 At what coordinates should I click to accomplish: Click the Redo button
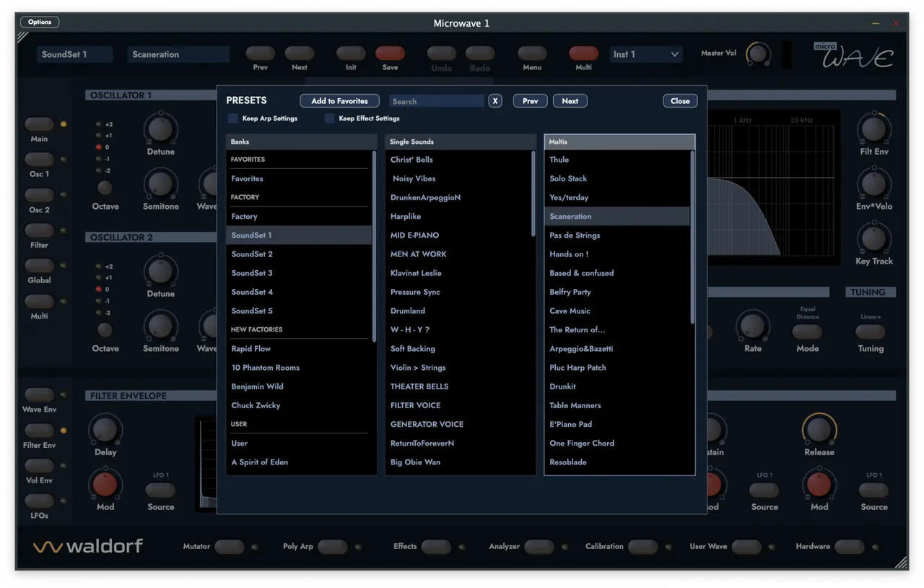click(x=480, y=53)
